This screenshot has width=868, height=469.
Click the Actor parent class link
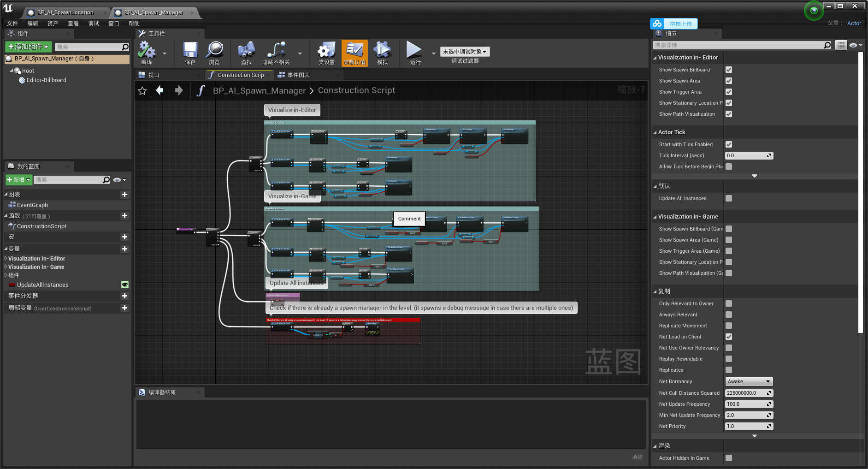tap(854, 24)
